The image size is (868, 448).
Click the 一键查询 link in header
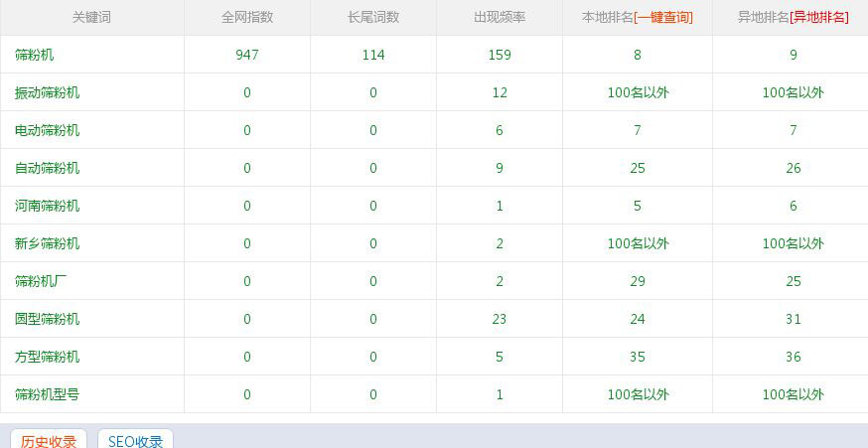(663, 18)
